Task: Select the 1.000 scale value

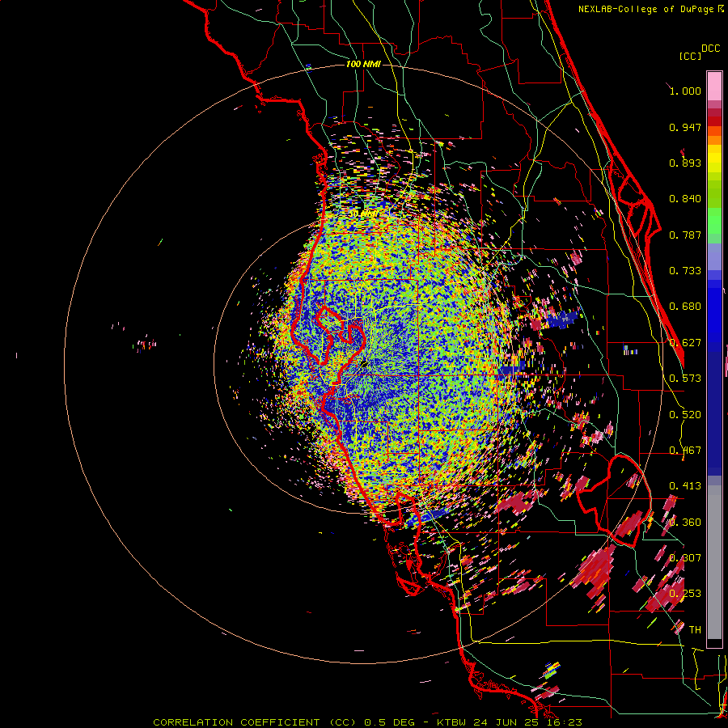Action: point(685,91)
